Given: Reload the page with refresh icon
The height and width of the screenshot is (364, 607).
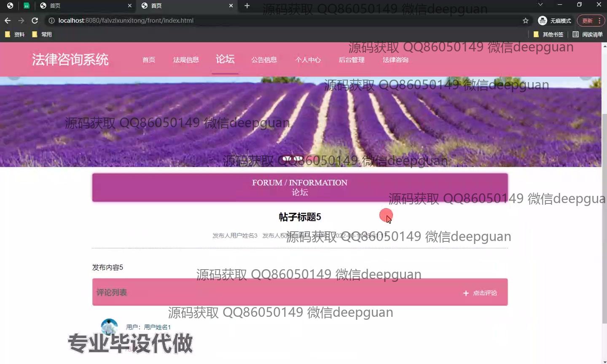Looking at the screenshot, I should coord(35,21).
